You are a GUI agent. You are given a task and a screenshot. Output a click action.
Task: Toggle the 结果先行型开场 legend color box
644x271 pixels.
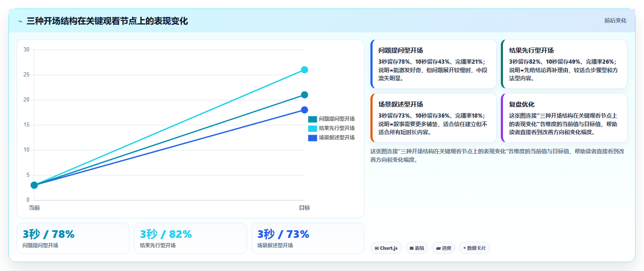(313, 128)
